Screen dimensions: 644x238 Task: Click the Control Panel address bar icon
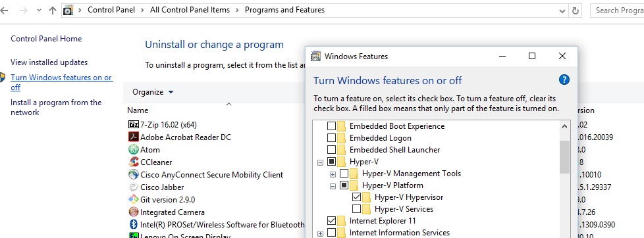click(68, 11)
